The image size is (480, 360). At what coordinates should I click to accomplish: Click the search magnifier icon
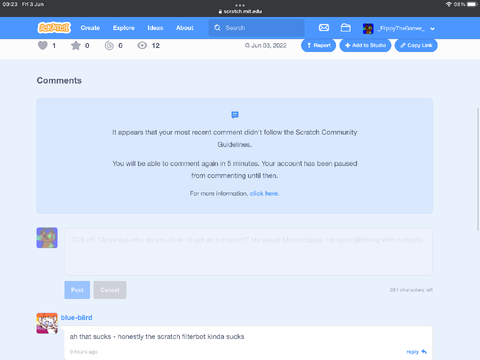tap(217, 28)
